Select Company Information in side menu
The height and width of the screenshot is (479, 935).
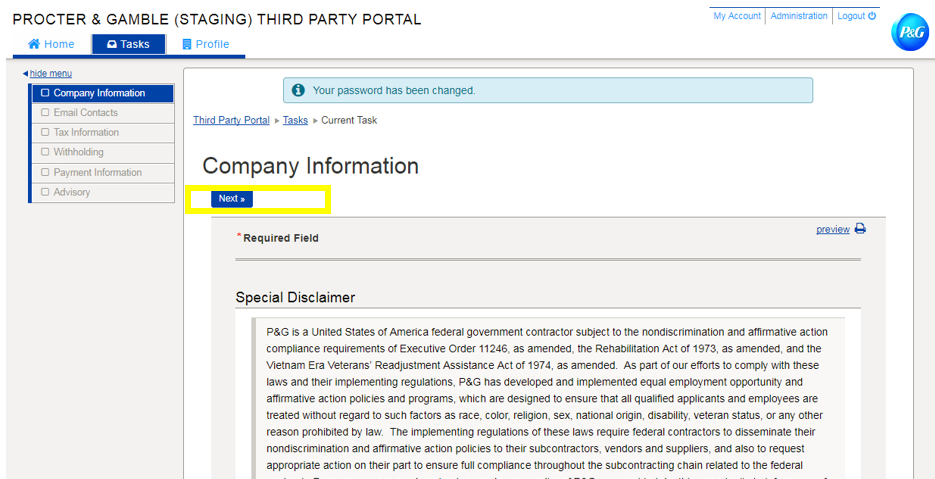coord(103,93)
